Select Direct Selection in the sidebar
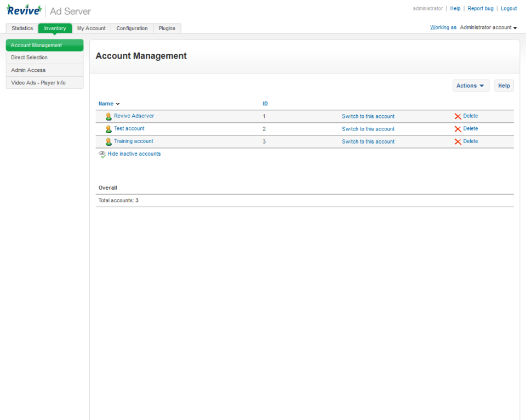 pyautogui.click(x=29, y=58)
